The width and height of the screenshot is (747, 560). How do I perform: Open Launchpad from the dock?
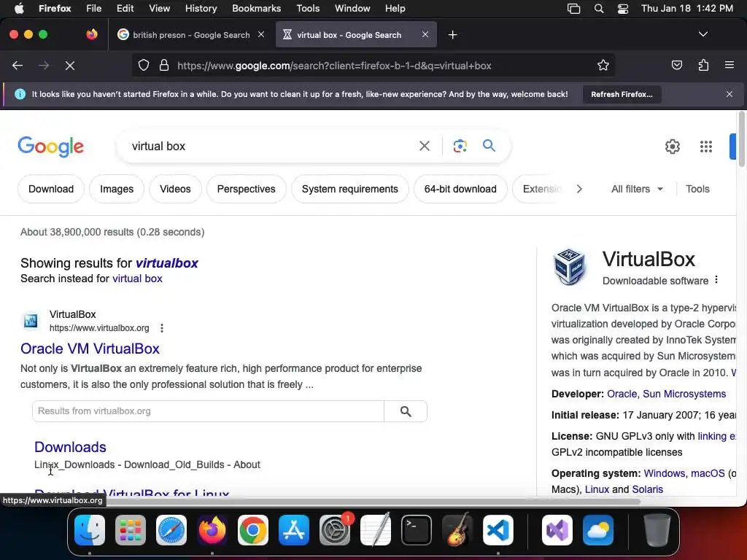tap(131, 530)
